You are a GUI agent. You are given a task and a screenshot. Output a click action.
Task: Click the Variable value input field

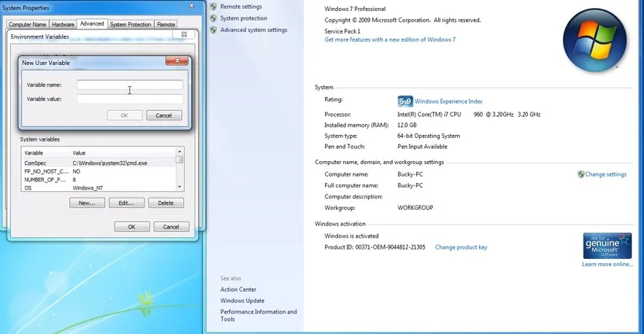130,99
